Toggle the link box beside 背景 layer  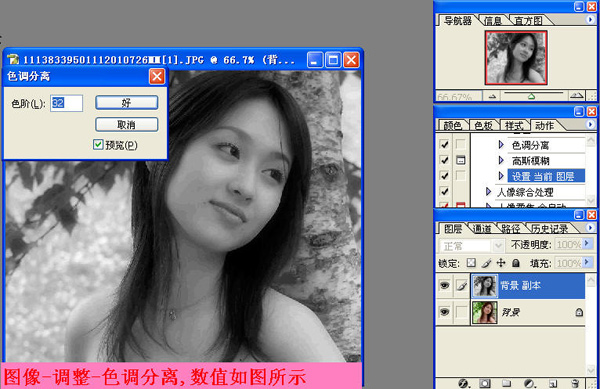(x=461, y=312)
